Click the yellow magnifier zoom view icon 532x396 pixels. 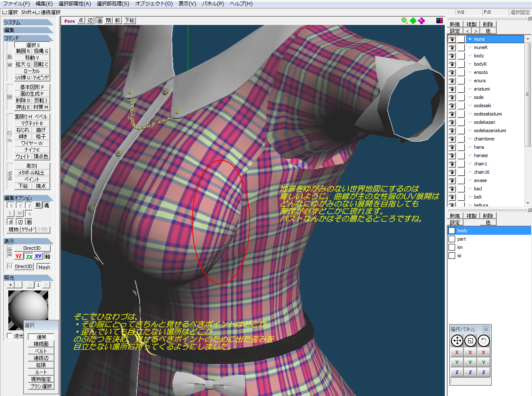point(404,21)
